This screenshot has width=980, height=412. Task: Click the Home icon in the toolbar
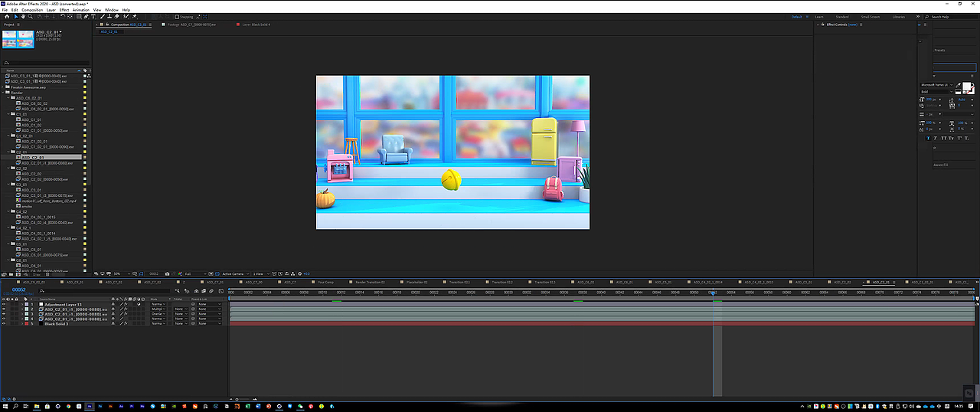point(7,16)
